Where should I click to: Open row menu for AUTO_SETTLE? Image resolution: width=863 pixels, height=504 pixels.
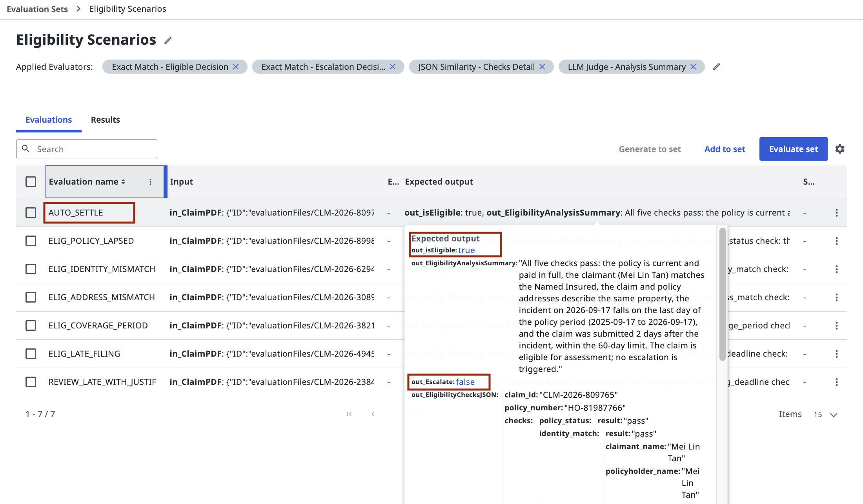click(x=837, y=212)
